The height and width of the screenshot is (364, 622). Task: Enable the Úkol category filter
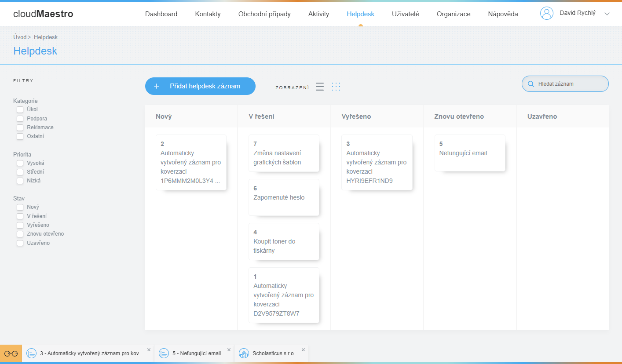tap(20, 109)
